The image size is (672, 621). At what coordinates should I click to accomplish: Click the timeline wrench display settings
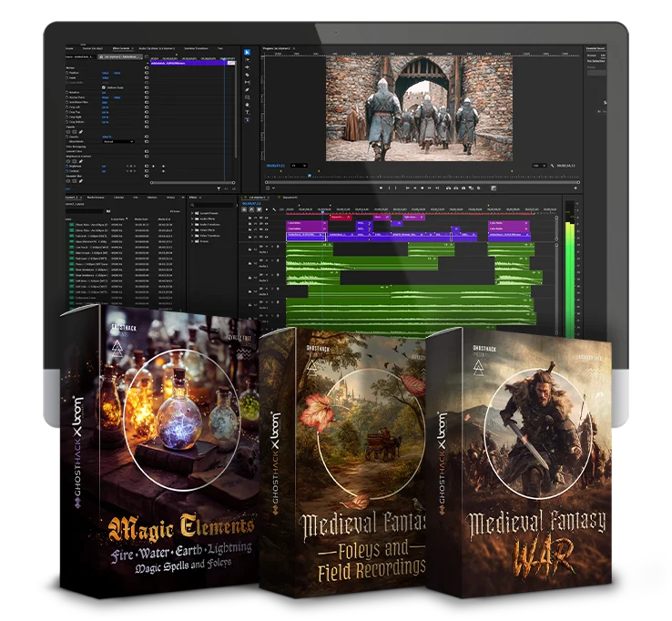[274, 209]
